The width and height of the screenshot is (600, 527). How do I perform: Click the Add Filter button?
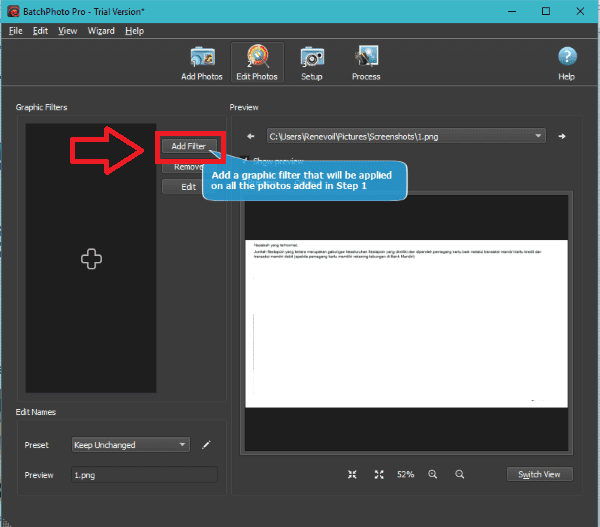188,146
